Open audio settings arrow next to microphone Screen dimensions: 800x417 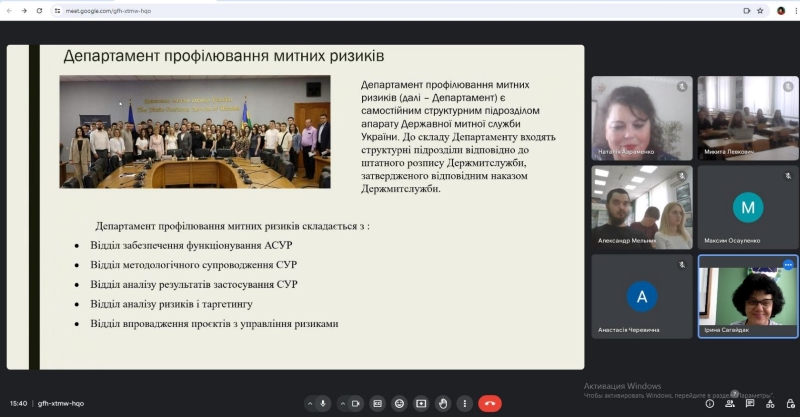click(x=310, y=404)
